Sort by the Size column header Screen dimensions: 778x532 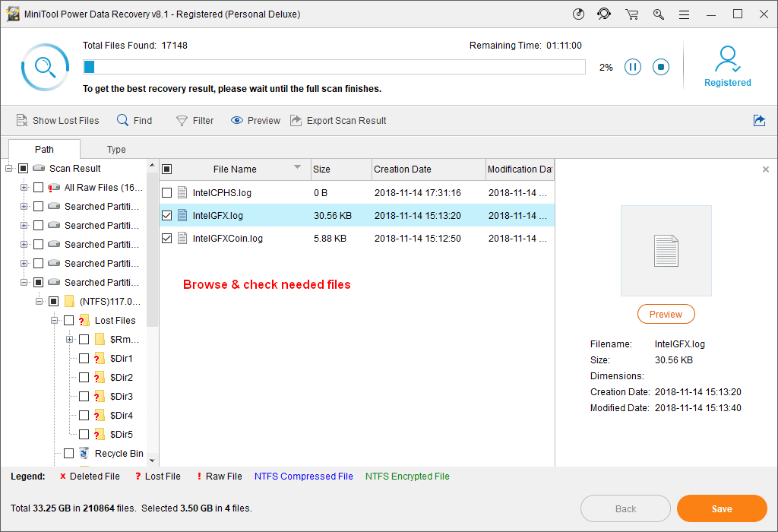pyautogui.click(x=341, y=169)
